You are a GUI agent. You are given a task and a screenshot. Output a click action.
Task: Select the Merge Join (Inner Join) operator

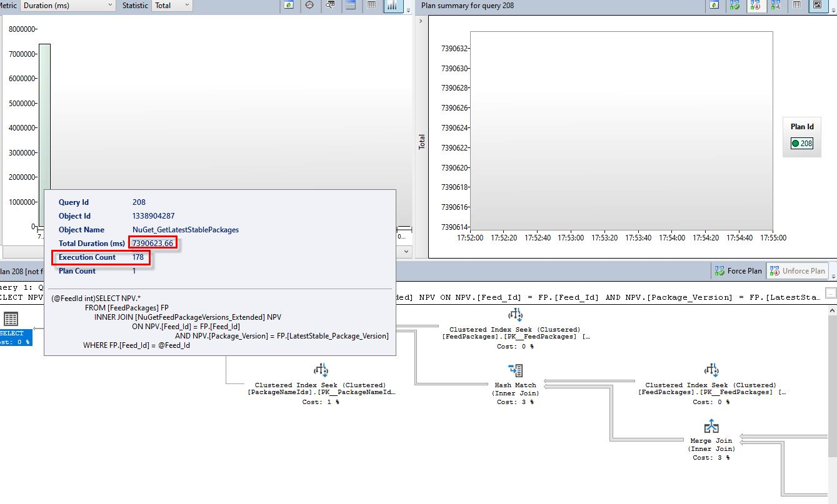click(x=711, y=440)
